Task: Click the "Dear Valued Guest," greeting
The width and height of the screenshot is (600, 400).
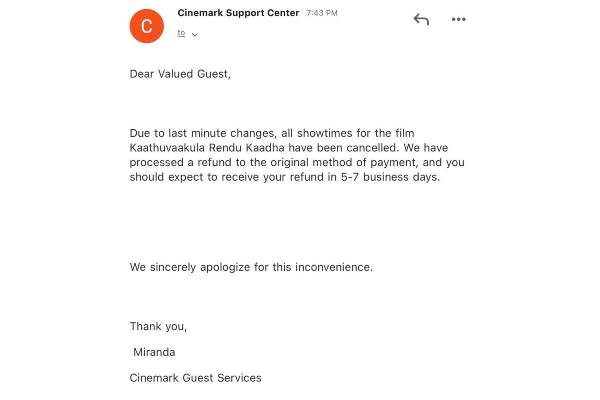Action: coord(180,74)
